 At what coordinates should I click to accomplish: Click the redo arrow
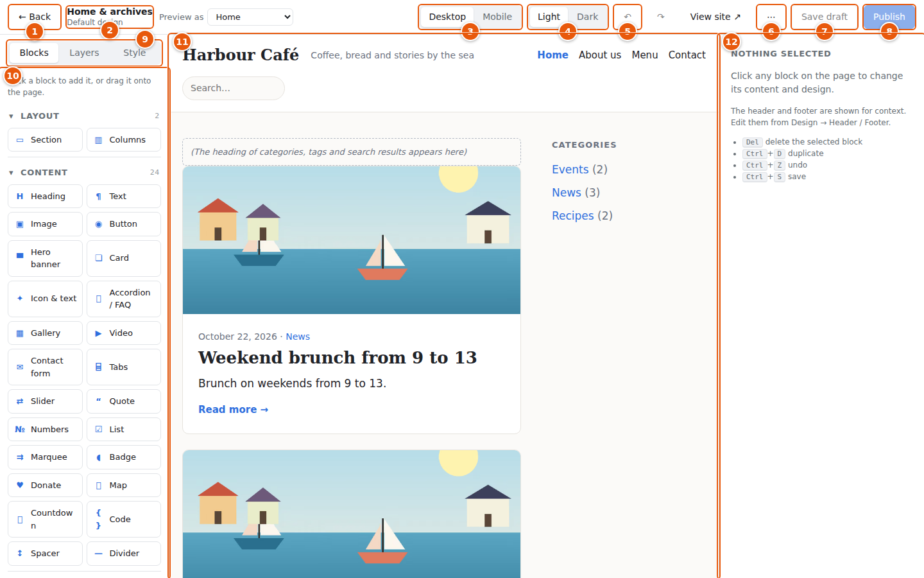coord(661,17)
